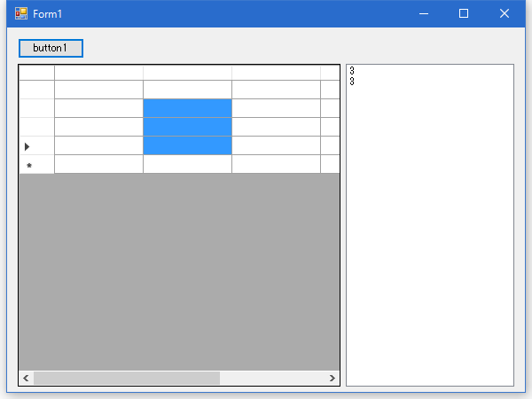Click the first row's header cell
The width and height of the screenshot is (532, 399).
point(36,90)
